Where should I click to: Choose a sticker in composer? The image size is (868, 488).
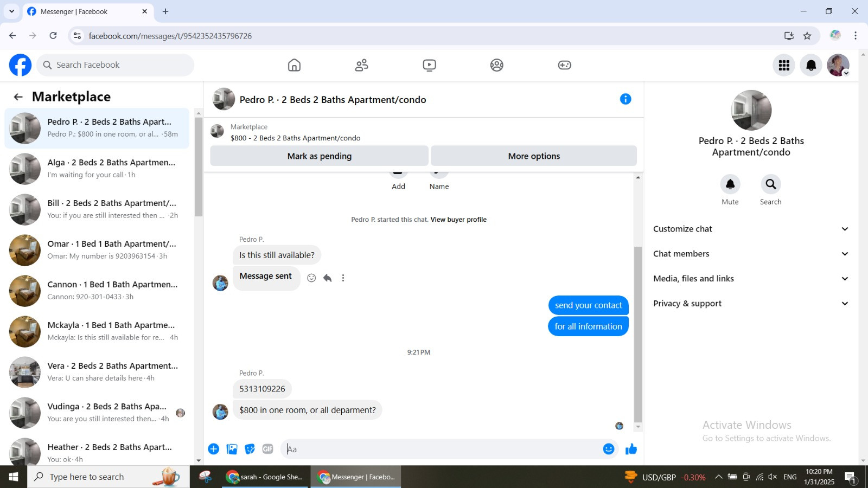[x=250, y=449]
